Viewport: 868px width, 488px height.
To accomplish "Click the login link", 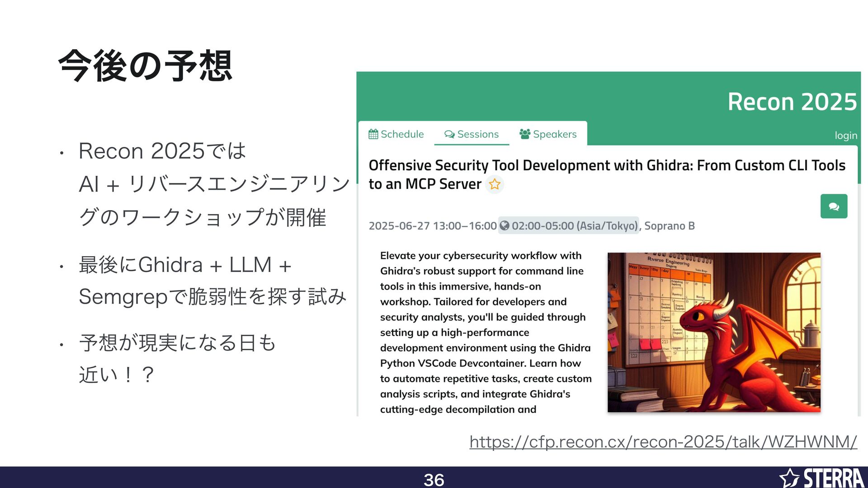I will click(846, 136).
